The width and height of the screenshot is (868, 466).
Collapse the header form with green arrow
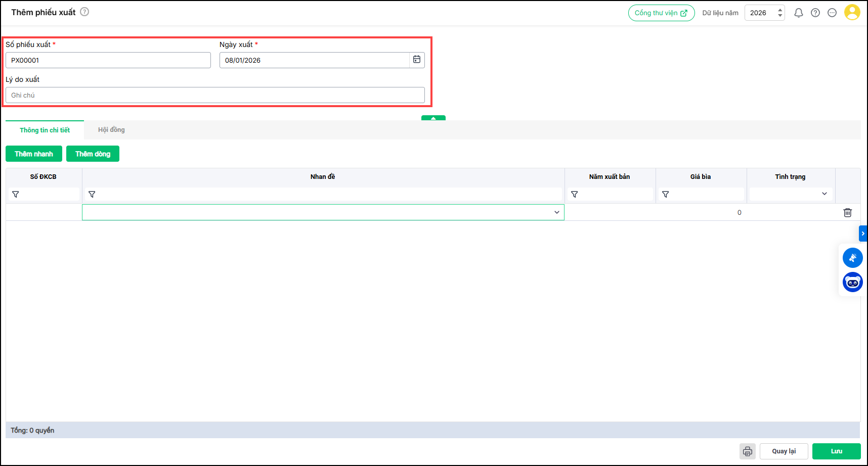[433, 118]
